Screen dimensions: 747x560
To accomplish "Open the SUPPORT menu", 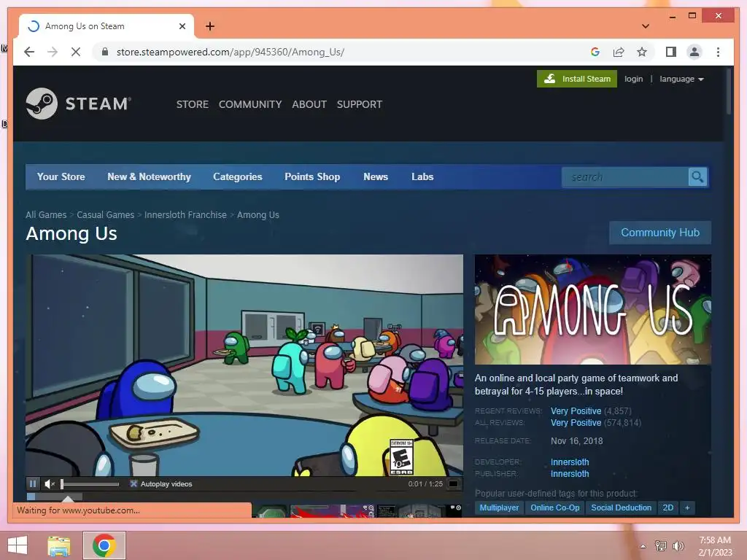I will pyautogui.click(x=359, y=104).
